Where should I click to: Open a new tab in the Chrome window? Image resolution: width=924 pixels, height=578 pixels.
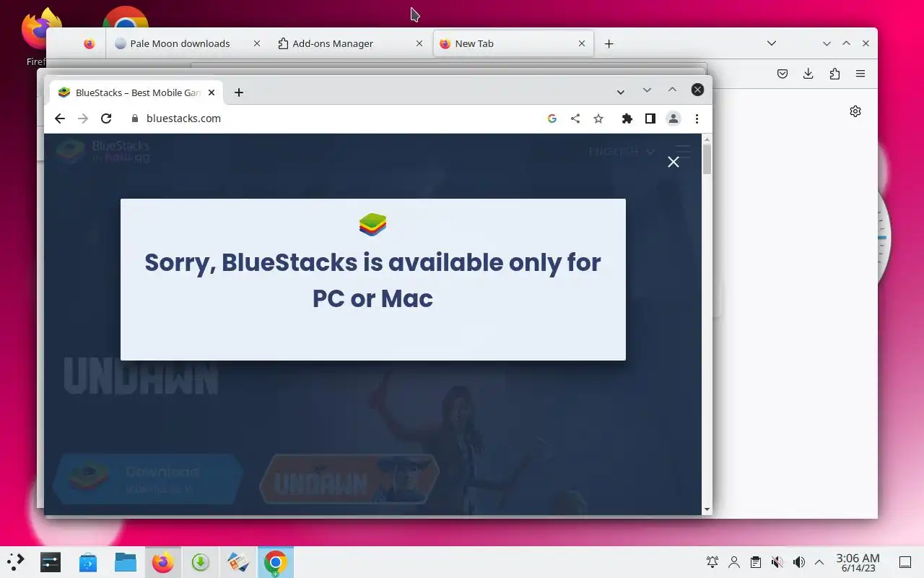(x=239, y=92)
